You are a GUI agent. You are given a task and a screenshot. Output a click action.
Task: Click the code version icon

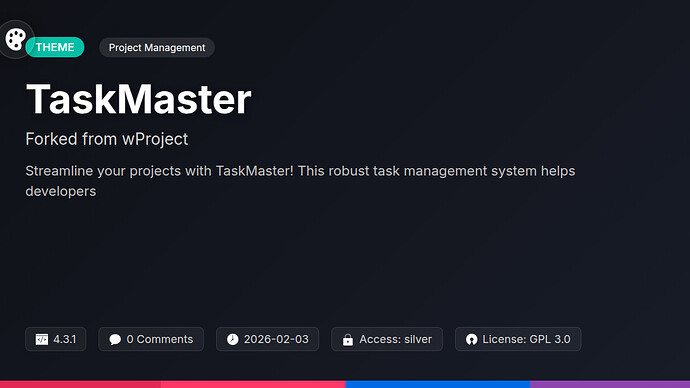pos(42,339)
